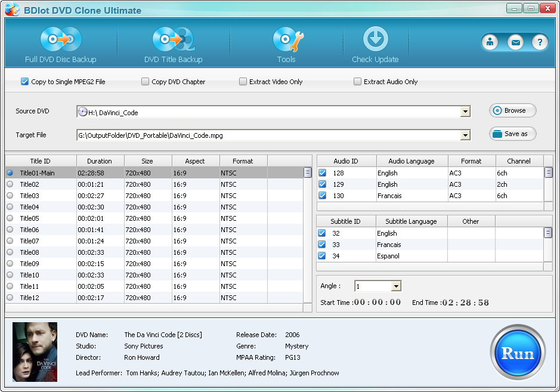
Task: Click the 6ch channel of audio 130
Action: [502, 196]
